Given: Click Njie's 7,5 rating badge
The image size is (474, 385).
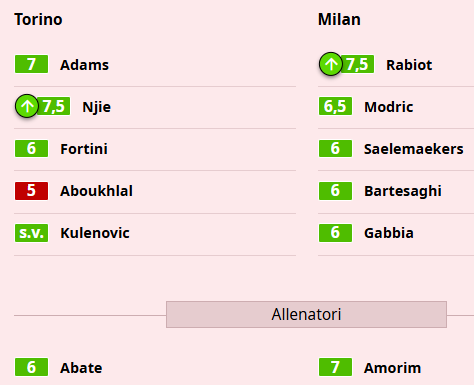Looking at the screenshot, I should tap(53, 106).
